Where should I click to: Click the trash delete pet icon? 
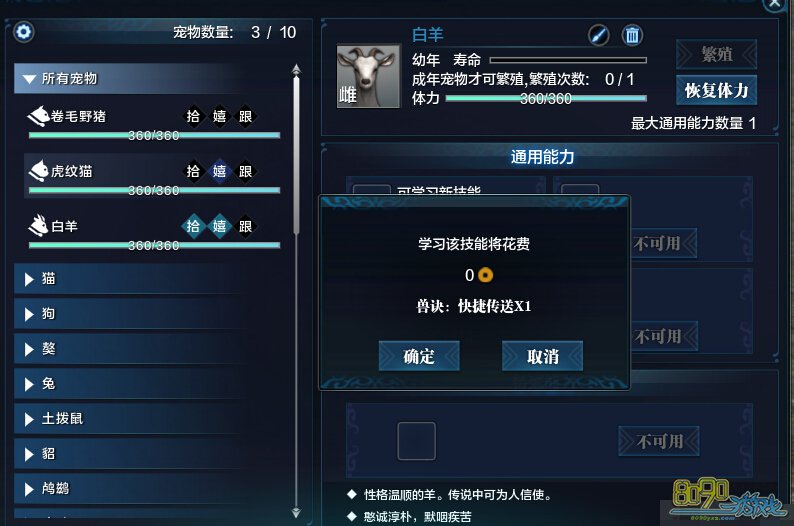(632, 35)
